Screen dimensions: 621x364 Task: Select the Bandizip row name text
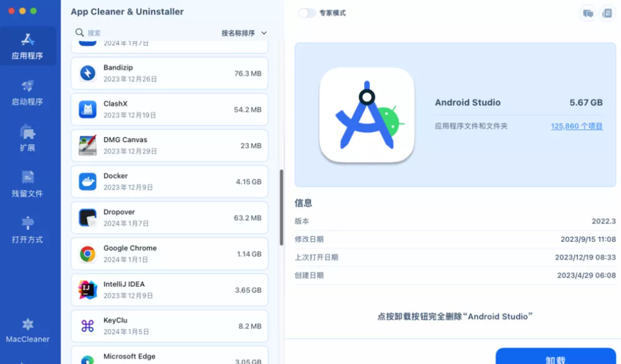[x=118, y=67]
